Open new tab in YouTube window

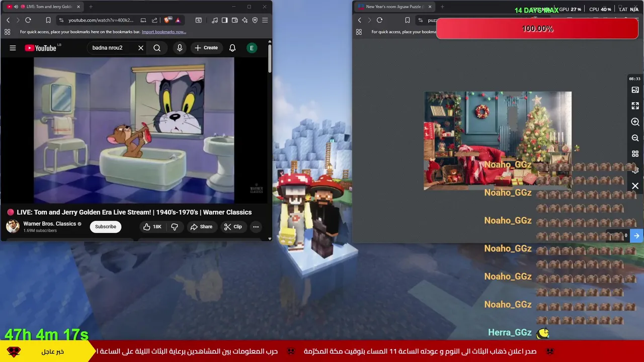tap(91, 7)
